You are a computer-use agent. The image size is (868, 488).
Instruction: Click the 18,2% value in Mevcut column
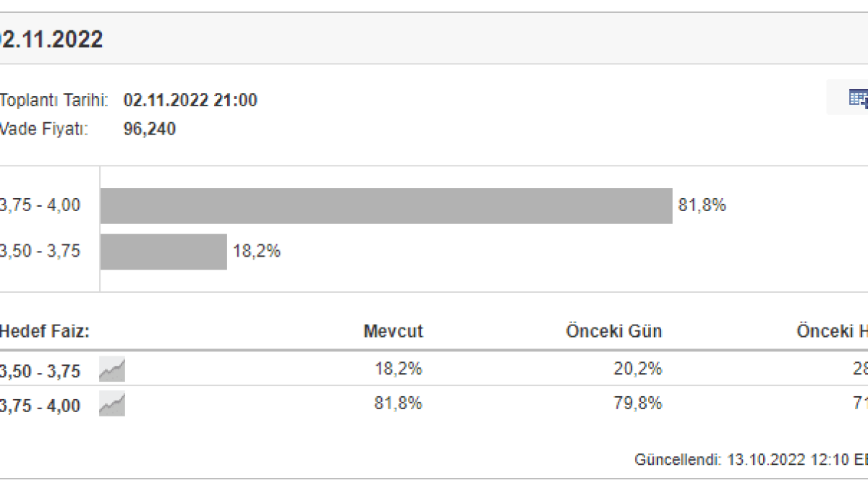click(399, 369)
